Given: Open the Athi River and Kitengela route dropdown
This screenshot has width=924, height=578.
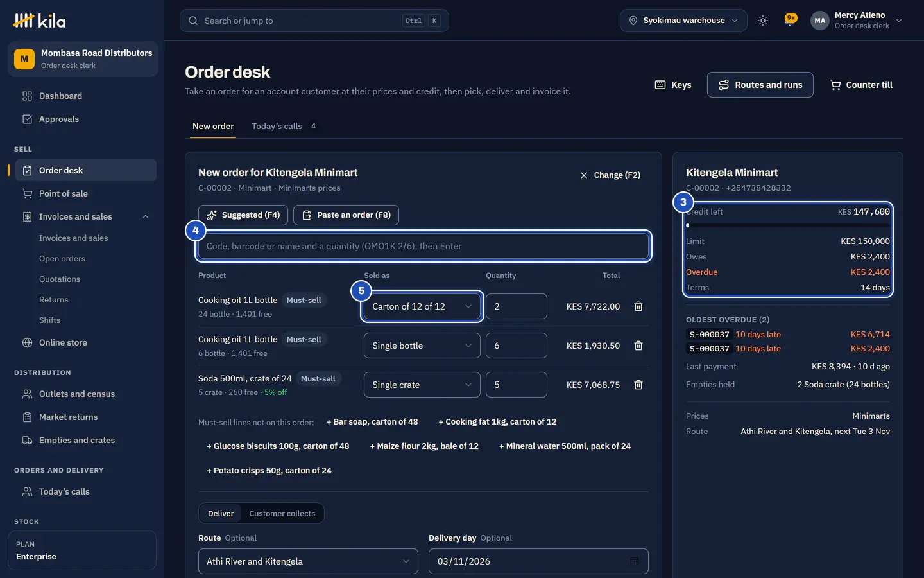Looking at the screenshot, I should coord(308,561).
